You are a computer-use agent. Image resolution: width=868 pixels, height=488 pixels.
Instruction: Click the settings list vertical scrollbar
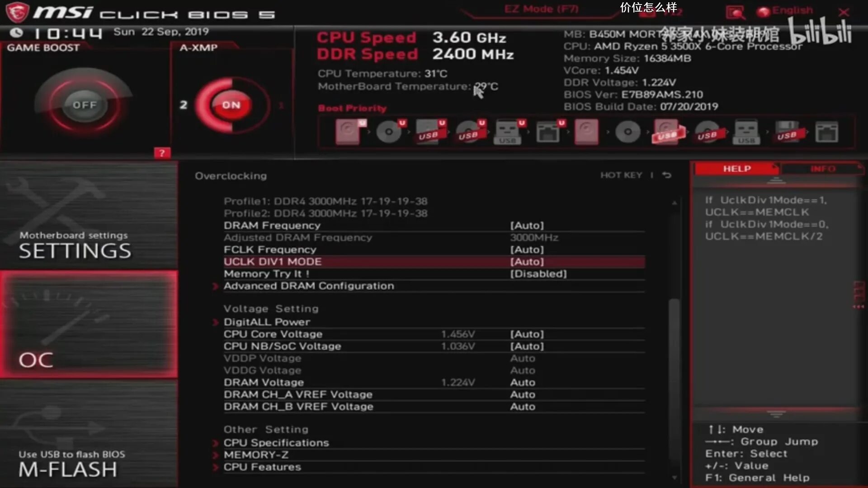point(674,339)
